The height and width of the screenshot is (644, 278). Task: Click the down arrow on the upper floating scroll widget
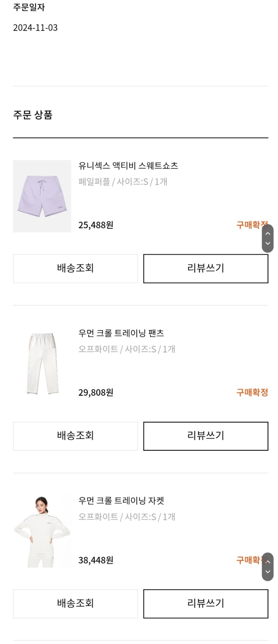click(x=268, y=243)
